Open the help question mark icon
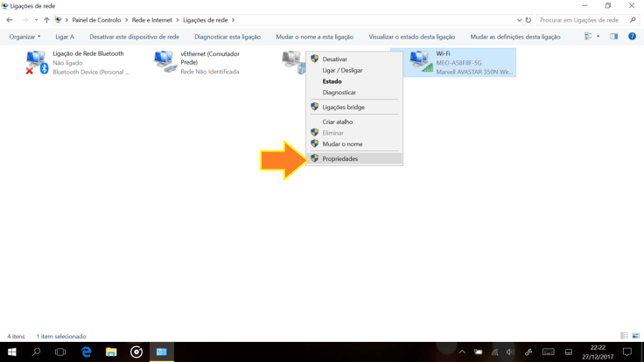Screen dimensions: 644x362 tap(632, 37)
